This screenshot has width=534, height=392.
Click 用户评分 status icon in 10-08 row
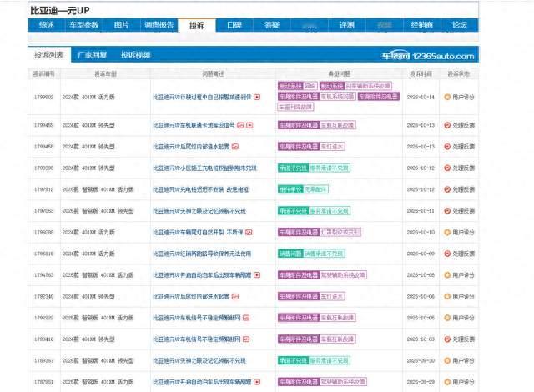[x=447, y=275]
